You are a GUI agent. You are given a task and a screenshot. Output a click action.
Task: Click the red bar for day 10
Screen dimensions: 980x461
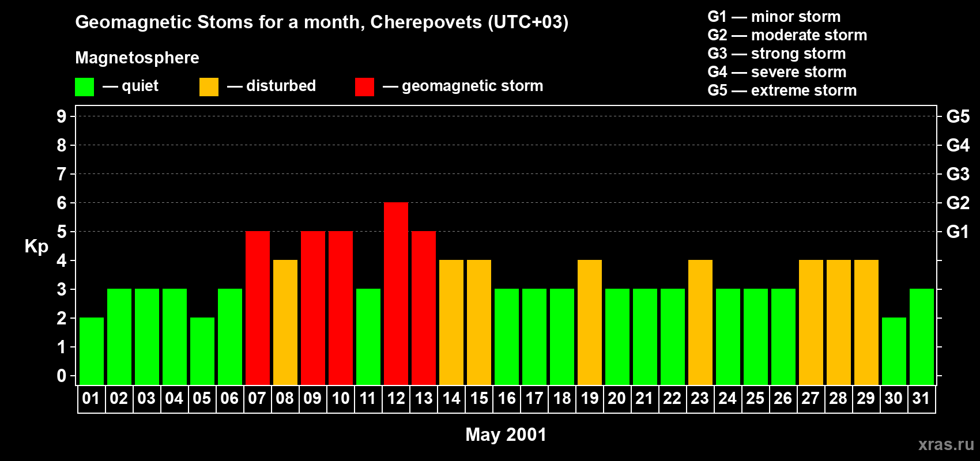click(x=341, y=308)
